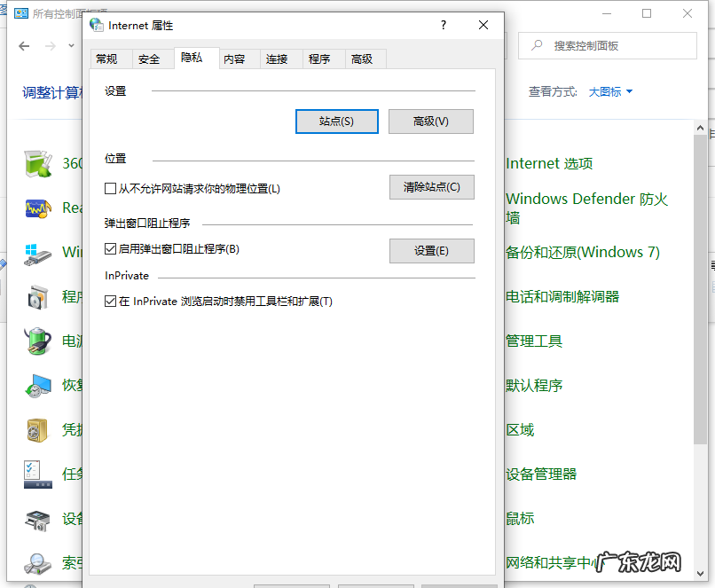This screenshot has height=588, width=715.
Task: Enable 从不允许网站请求你的物理位置
Action: (x=108, y=187)
